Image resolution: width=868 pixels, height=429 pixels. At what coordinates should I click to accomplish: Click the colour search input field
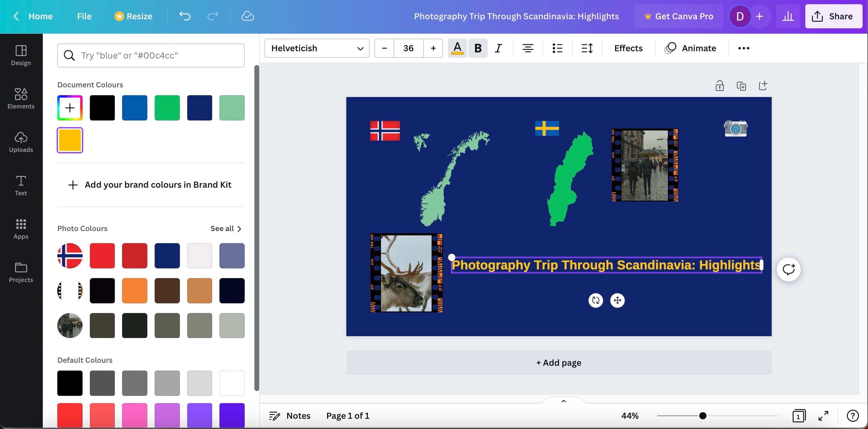pos(151,55)
